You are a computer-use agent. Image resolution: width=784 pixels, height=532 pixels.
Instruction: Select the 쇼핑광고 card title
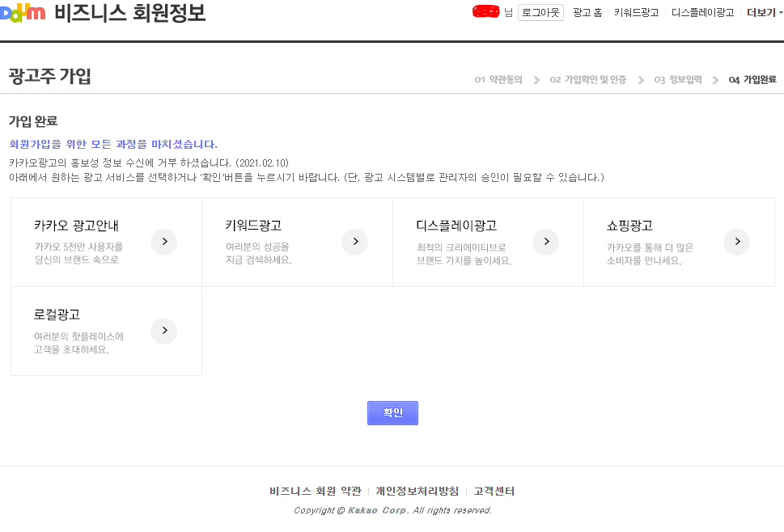click(629, 226)
